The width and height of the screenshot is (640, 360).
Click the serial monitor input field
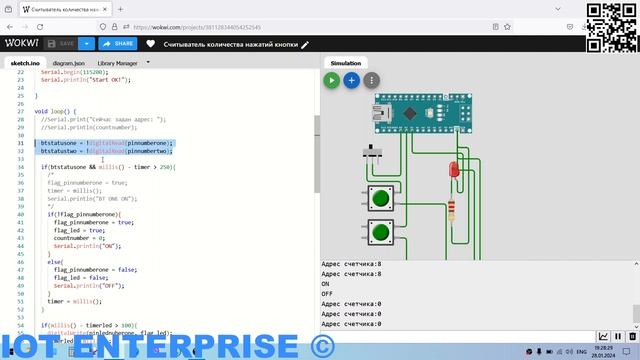point(457,337)
